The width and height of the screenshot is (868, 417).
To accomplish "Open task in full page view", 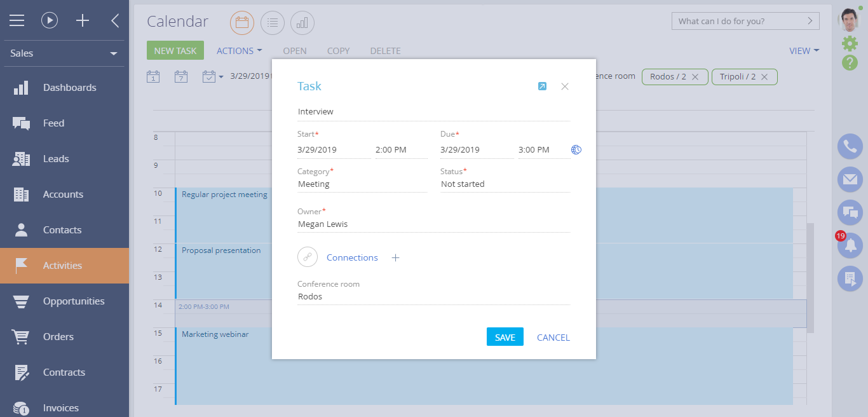I will [542, 86].
